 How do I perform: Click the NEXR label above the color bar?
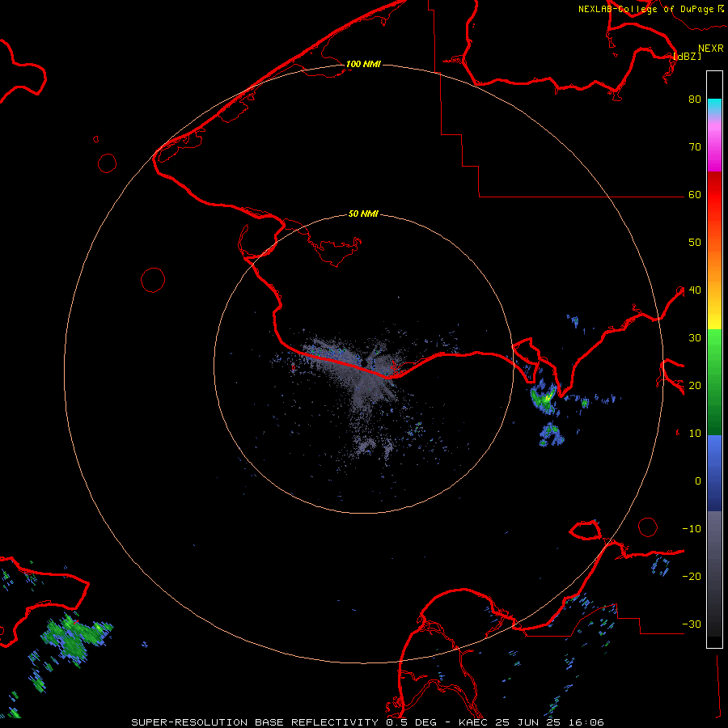coord(711,49)
